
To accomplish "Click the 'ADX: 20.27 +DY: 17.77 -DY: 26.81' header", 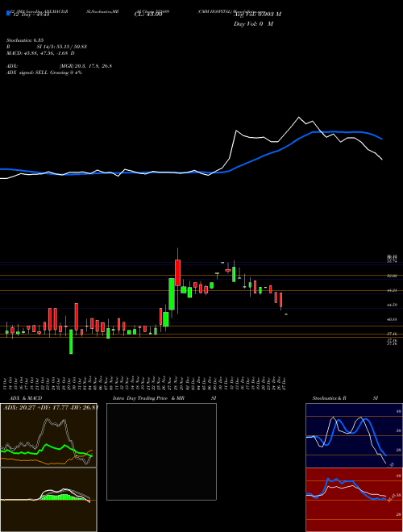I will coord(51,407).
